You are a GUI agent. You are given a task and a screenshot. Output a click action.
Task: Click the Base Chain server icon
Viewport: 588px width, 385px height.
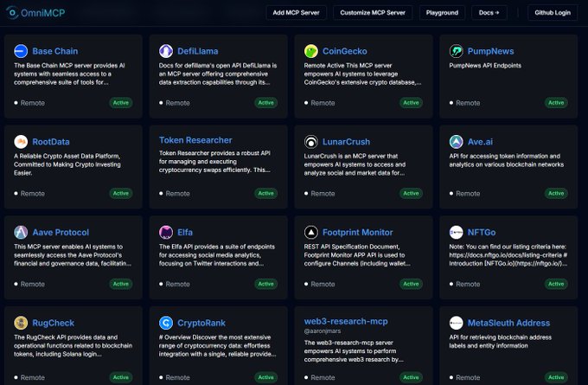[21, 51]
